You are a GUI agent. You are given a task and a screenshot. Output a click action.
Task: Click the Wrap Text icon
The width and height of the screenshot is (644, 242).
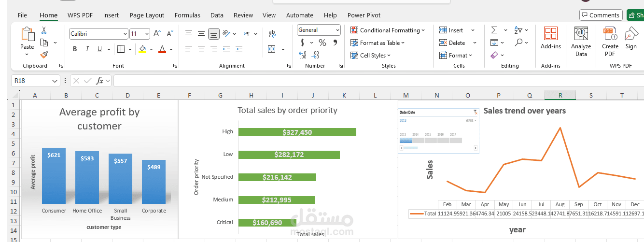coord(272,34)
